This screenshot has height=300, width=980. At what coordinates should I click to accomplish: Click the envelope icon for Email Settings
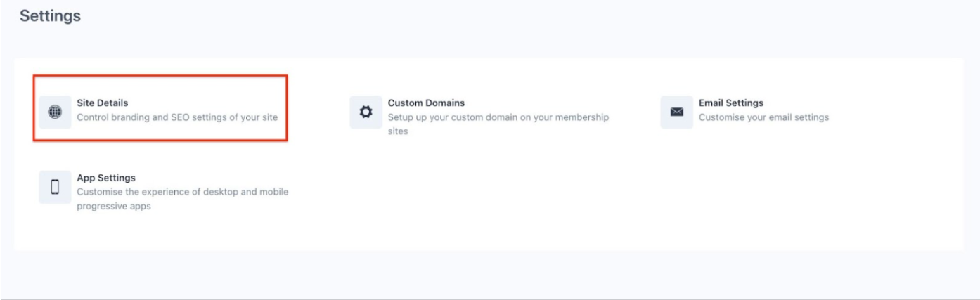coord(676,112)
